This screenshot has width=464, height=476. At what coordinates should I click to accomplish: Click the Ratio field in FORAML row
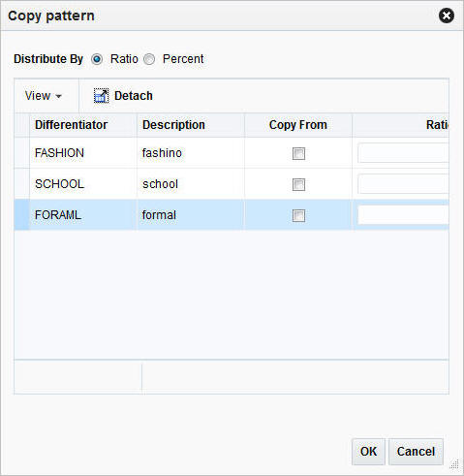tap(403, 215)
